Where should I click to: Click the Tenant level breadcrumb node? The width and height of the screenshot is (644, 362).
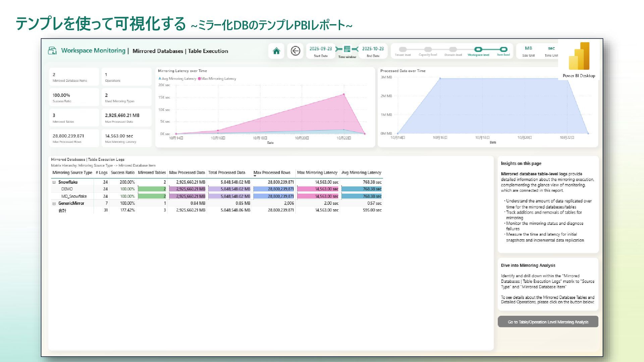pos(403,49)
